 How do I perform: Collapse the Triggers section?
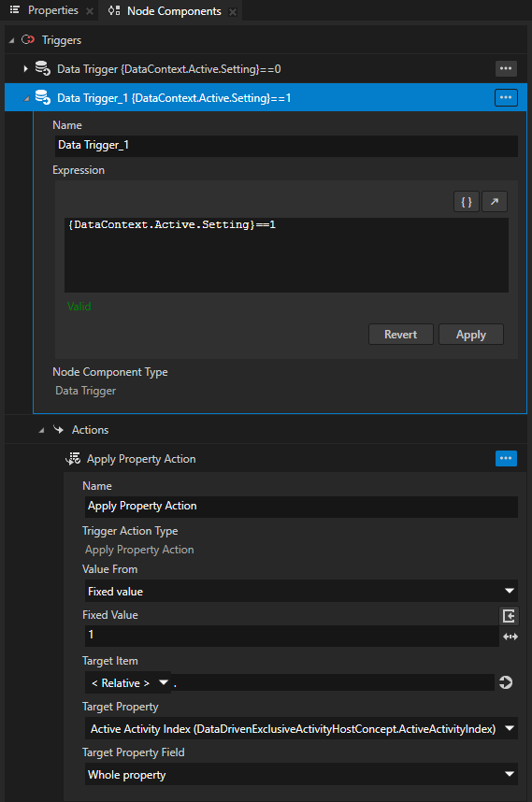tap(12, 40)
